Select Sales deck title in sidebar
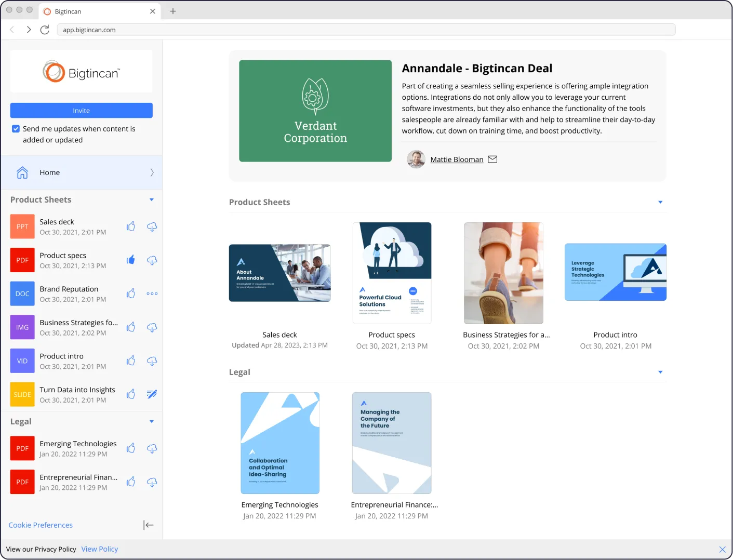The height and width of the screenshot is (560, 733). click(57, 222)
